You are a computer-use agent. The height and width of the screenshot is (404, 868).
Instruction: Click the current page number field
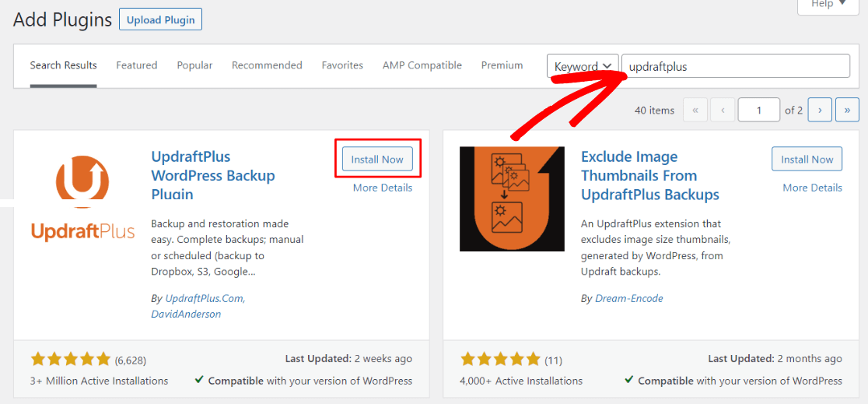(759, 111)
